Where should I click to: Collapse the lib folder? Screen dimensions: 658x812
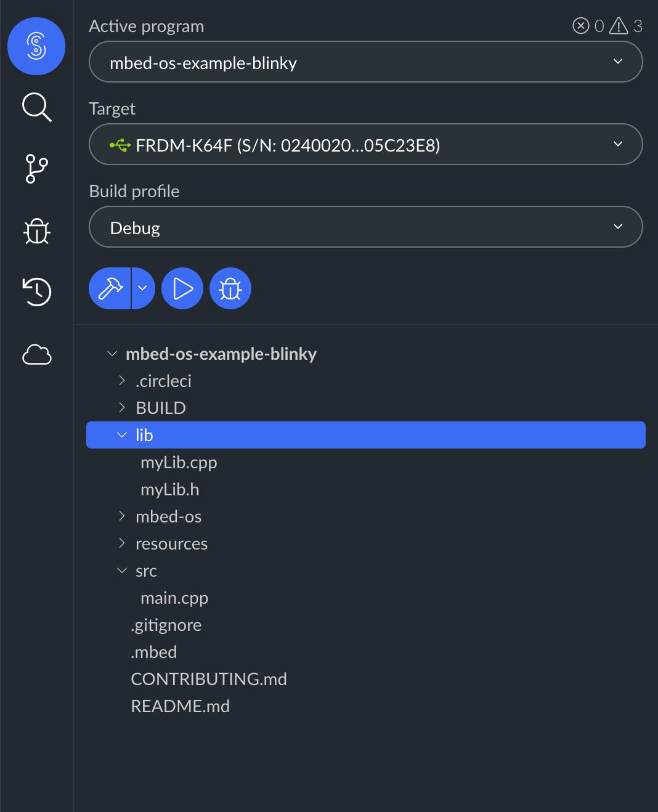122,435
